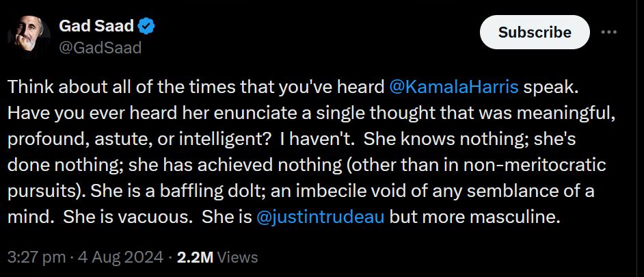Image resolution: width=644 pixels, height=277 pixels.
Task: Open the more options three-dot menu
Action: coord(608,32)
